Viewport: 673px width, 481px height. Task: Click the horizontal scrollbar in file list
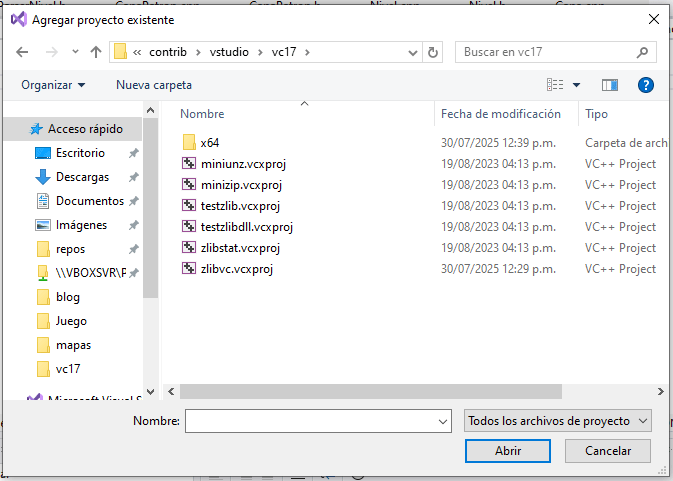(400, 392)
